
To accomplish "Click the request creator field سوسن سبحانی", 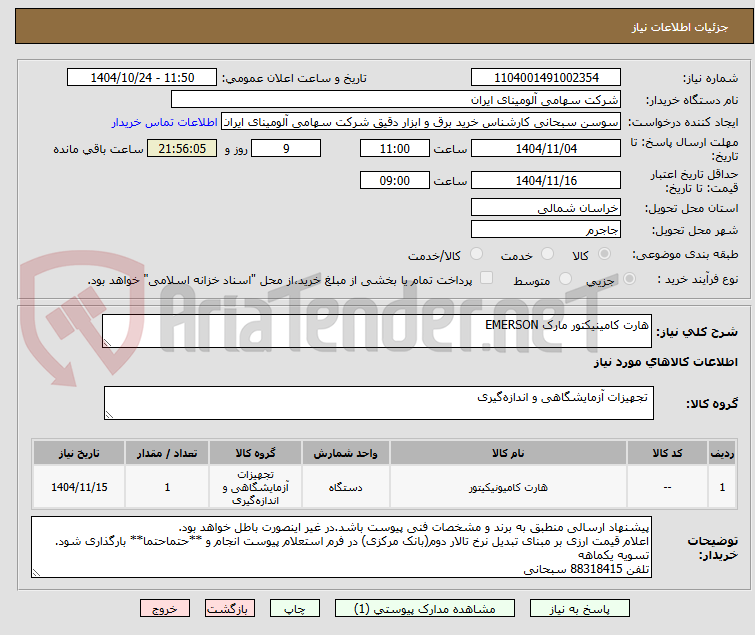I will pyautogui.click(x=420, y=122).
